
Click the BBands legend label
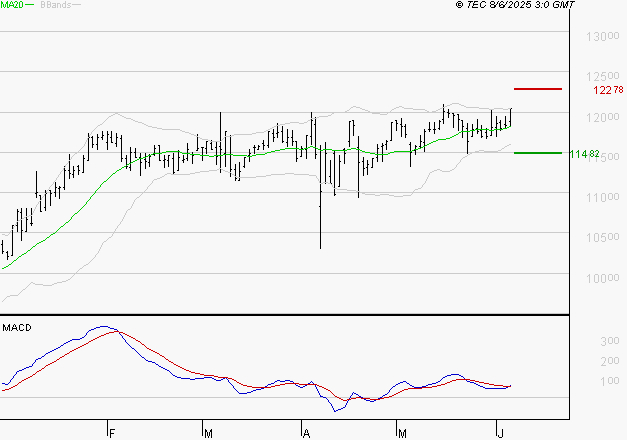pos(56,5)
